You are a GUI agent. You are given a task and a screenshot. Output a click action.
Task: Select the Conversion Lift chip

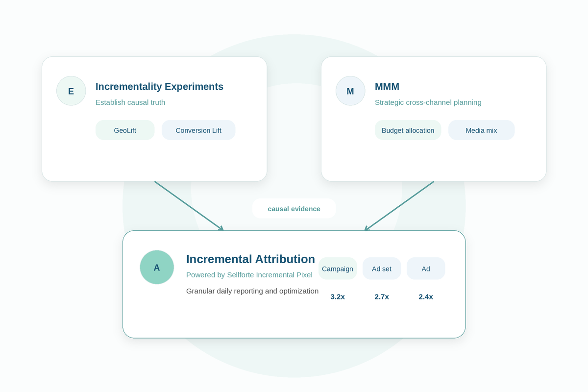pos(198,130)
